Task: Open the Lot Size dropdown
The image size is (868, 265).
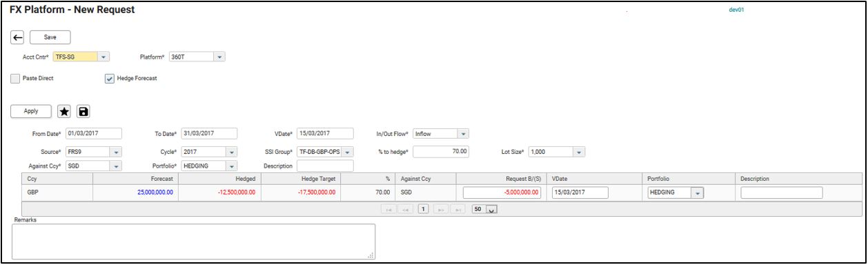Action: pyautogui.click(x=579, y=152)
